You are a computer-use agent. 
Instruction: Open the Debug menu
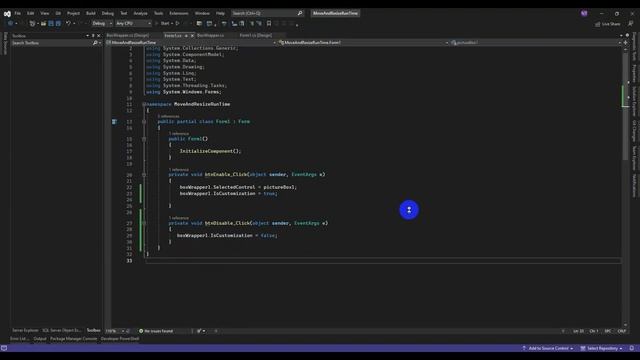coord(108,13)
